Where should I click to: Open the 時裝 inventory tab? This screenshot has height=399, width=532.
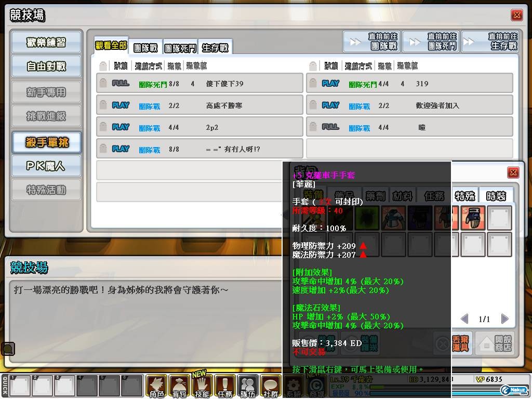496,196
